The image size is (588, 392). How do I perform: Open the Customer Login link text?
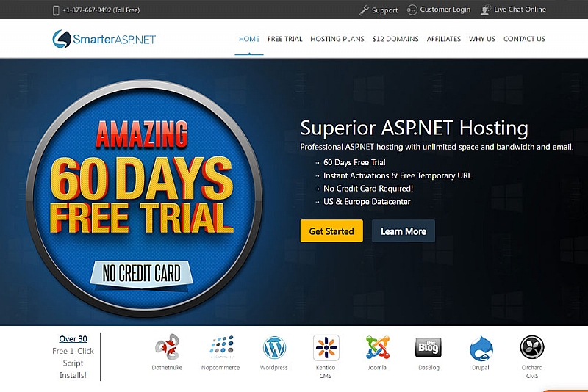click(x=445, y=10)
